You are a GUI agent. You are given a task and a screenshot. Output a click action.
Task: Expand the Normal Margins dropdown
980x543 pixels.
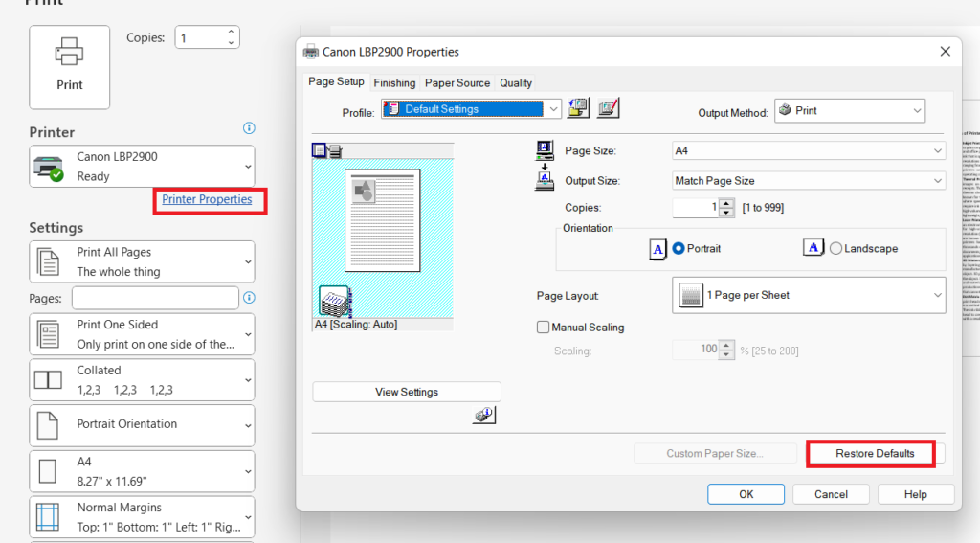[142, 517]
